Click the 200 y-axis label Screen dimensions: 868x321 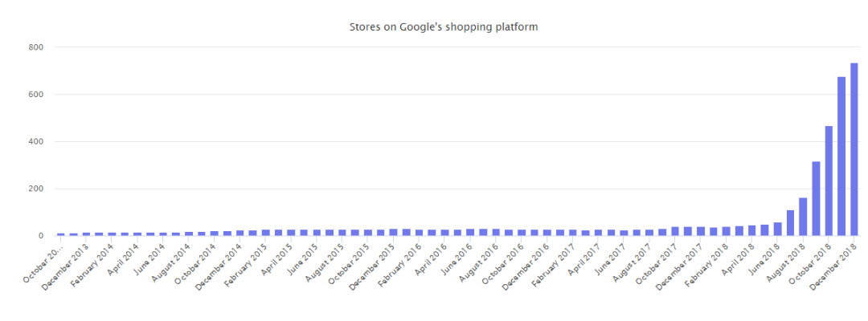[x=35, y=189]
